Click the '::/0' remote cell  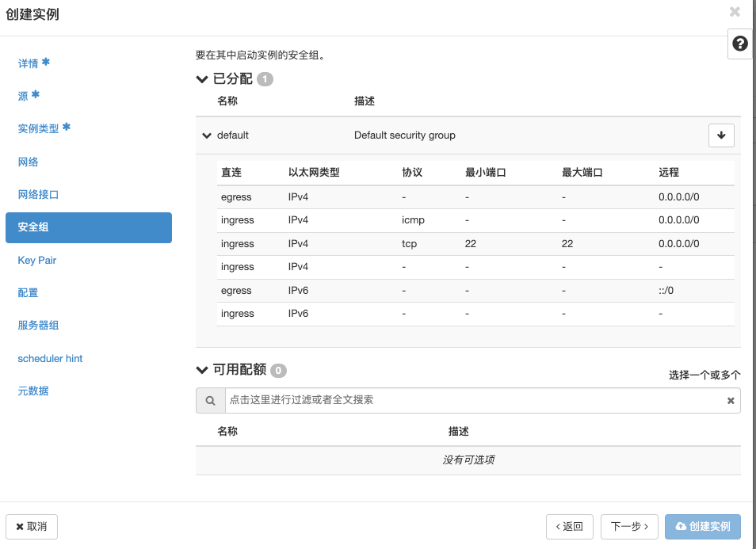click(666, 291)
